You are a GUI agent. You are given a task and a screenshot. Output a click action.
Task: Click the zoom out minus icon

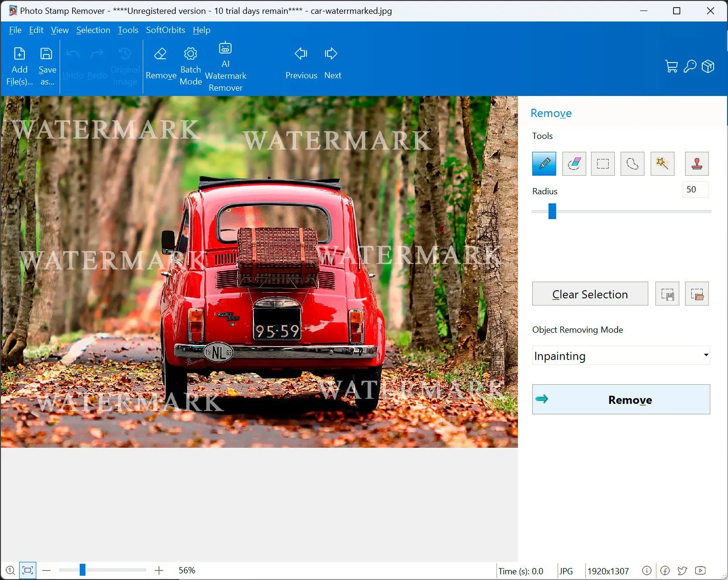(46, 570)
